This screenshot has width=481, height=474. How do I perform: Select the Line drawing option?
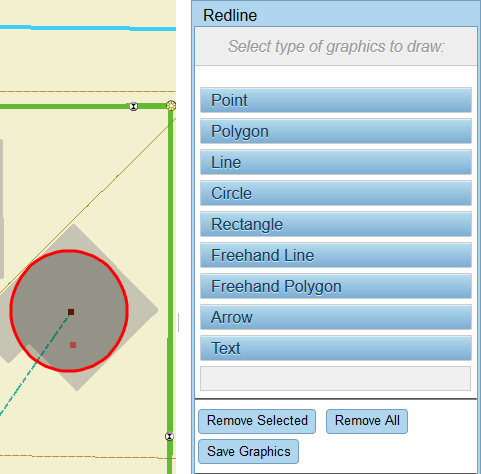[336, 162]
